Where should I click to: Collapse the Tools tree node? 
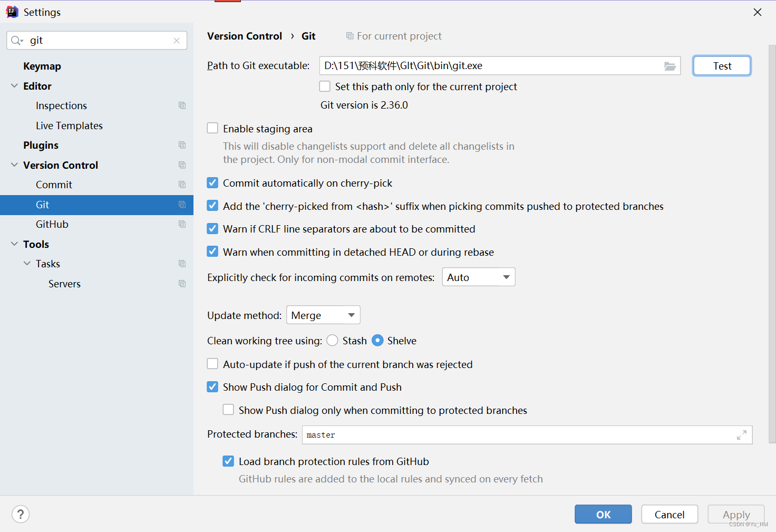point(14,244)
